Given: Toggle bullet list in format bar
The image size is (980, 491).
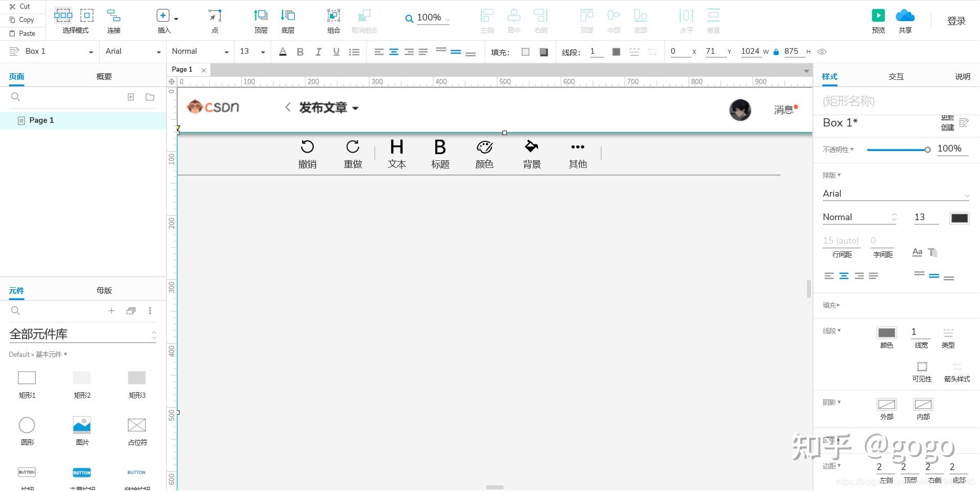Looking at the screenshot, I should coord(354,52).
